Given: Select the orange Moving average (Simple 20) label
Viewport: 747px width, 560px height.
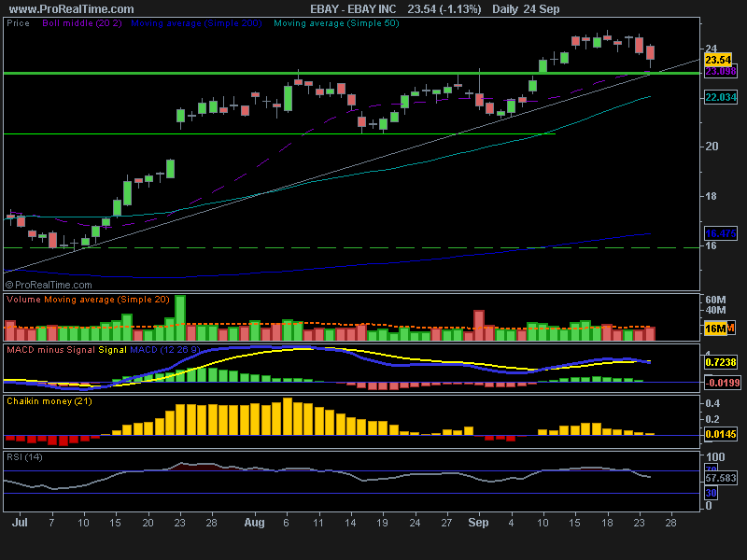Looking at the screenshot, I should click(106, 300).
